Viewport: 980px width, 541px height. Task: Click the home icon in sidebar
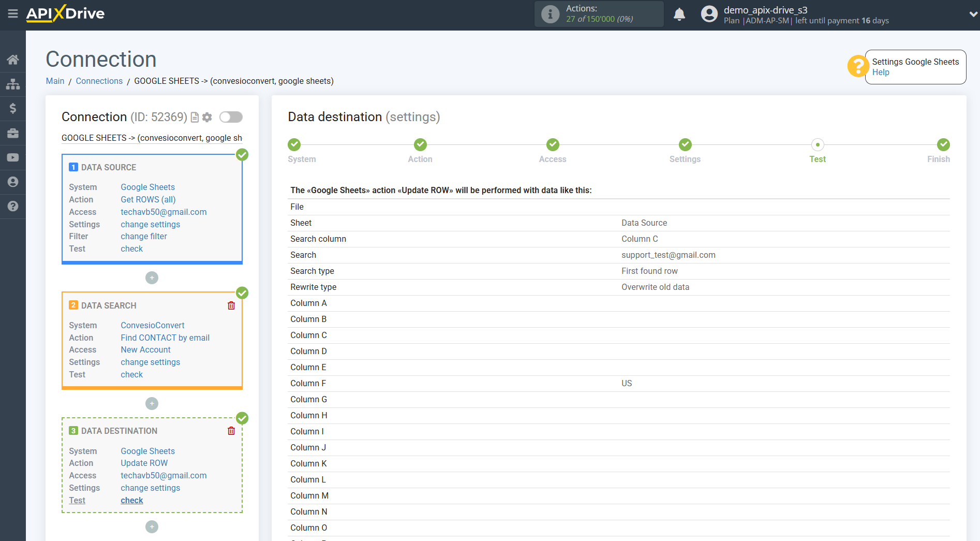(x=13, y=60)
